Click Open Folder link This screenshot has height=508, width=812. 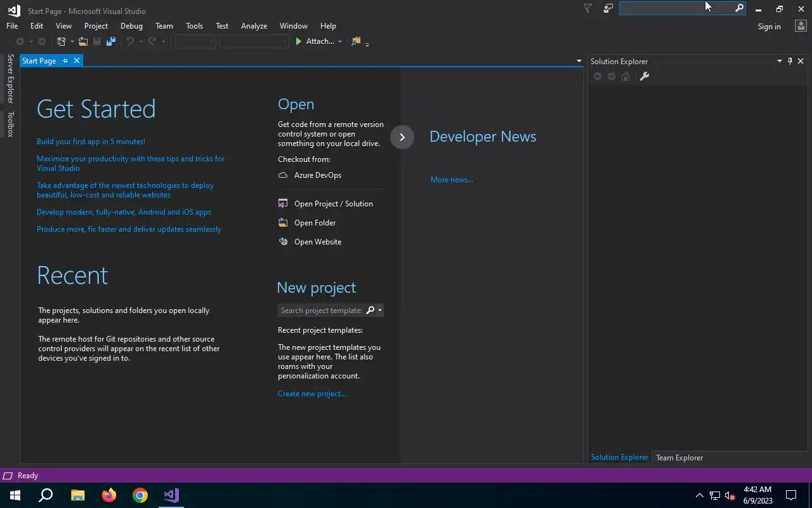pyautogui.click(x=315, y=223)
